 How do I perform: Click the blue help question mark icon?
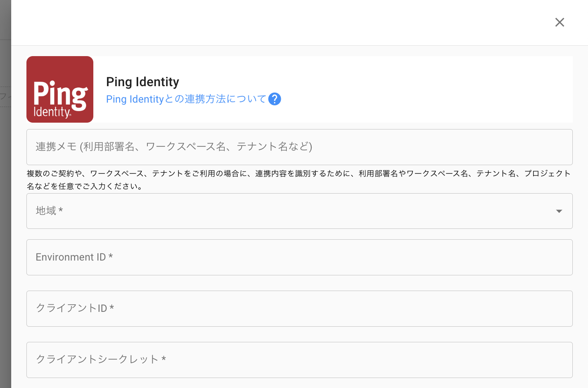tap(274, 99)
